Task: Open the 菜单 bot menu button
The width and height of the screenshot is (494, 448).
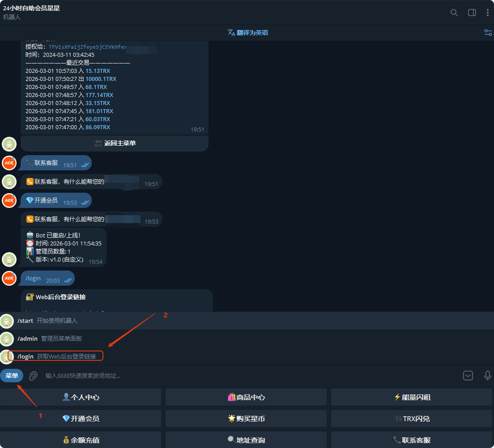Action: coord(12,376)
